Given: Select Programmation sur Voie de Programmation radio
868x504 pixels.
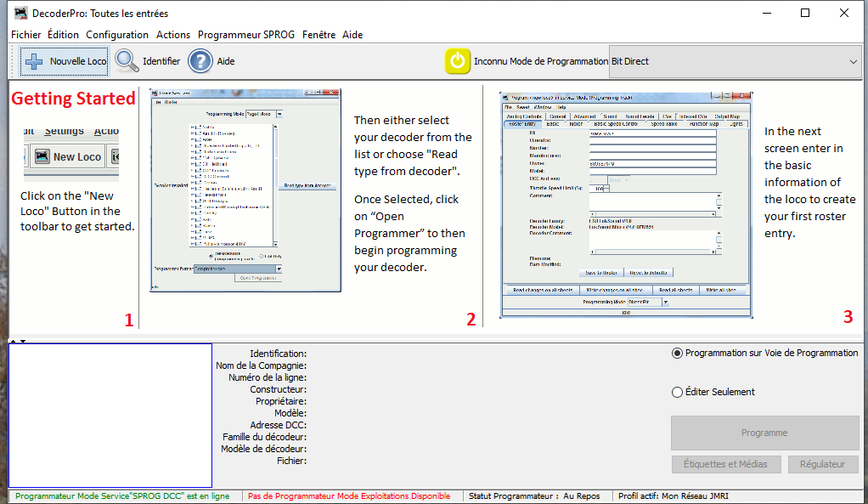Looking at the screenshot, I should pyautogui.click(x=677, y=354).
